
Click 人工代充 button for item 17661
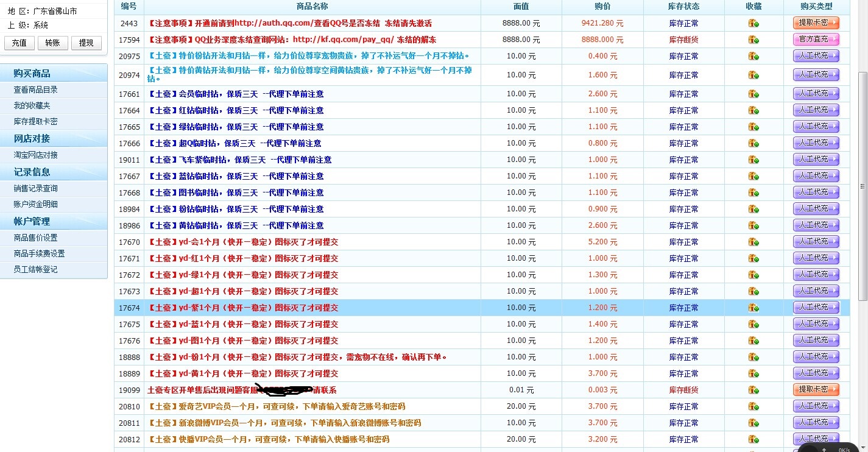816,93
